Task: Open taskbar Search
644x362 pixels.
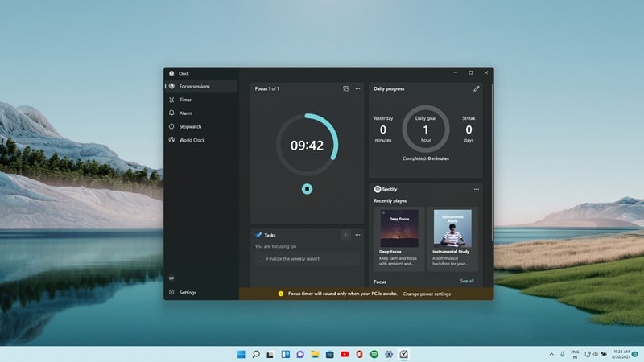Action: 256,354
